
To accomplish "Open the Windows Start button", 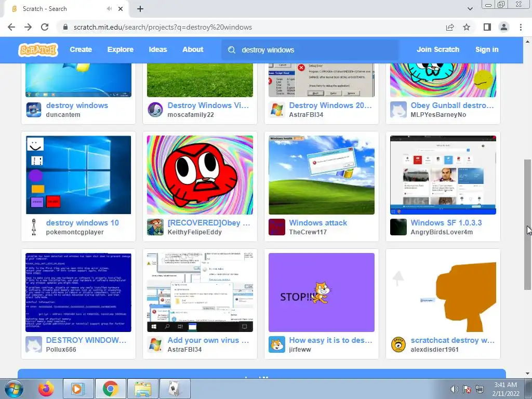I will [x=14, y=389].
